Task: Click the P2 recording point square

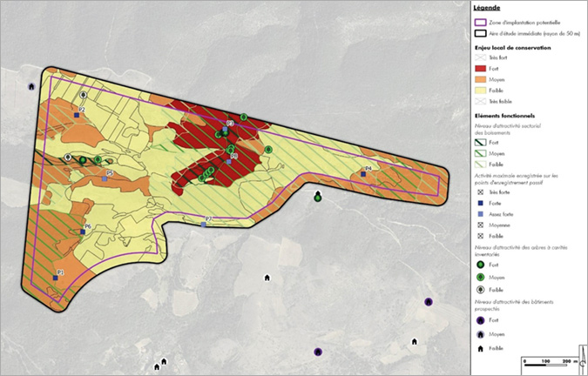Action: click(x=78, y=115)
